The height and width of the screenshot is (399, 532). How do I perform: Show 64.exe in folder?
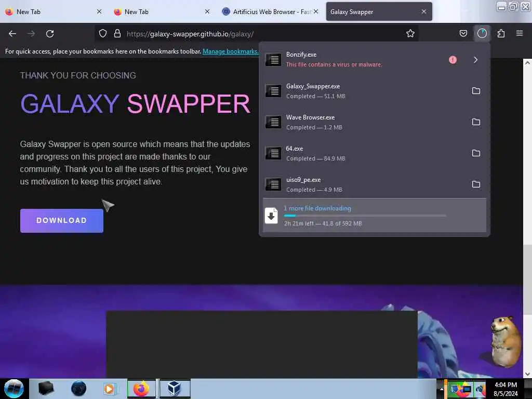point(476,153)
